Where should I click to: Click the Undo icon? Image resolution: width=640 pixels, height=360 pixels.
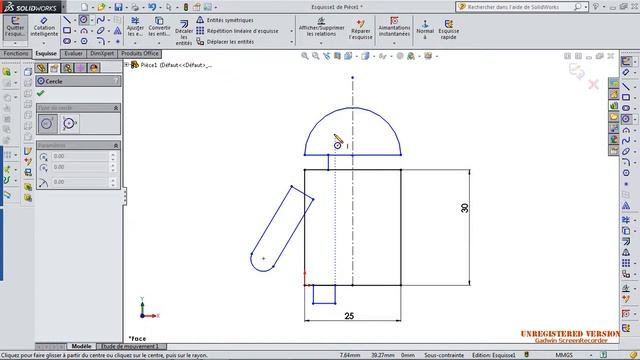click(x=152, y=7)
